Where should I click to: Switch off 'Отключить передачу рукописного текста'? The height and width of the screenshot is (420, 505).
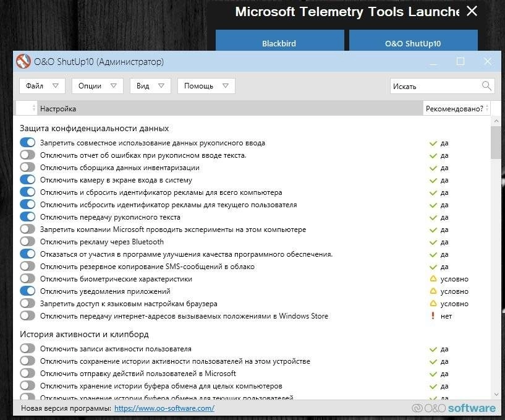(27, 216)
